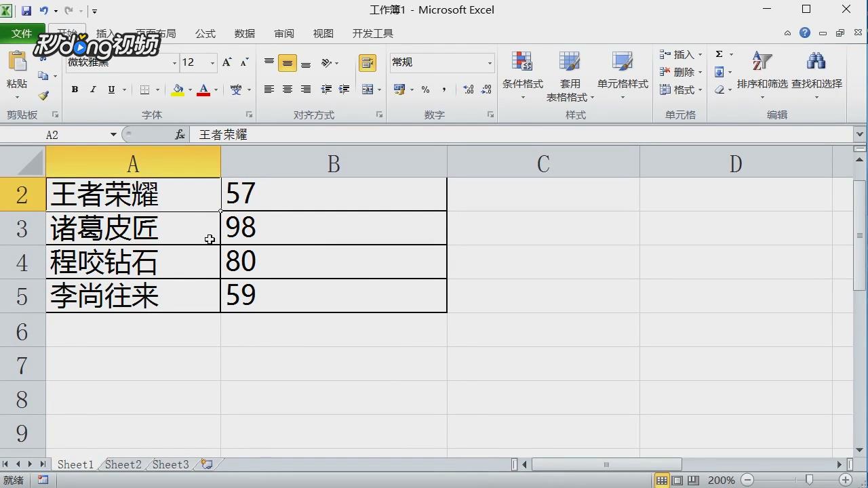The image size is (868, 488).
Task: Toggle Wrap Text button
Action: 368,63
